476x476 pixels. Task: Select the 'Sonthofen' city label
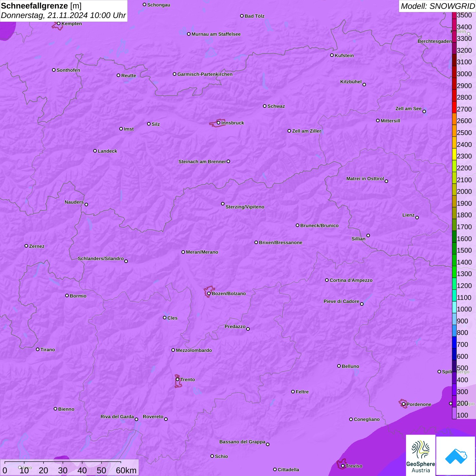pyautogui.click(x=68, y=70)
